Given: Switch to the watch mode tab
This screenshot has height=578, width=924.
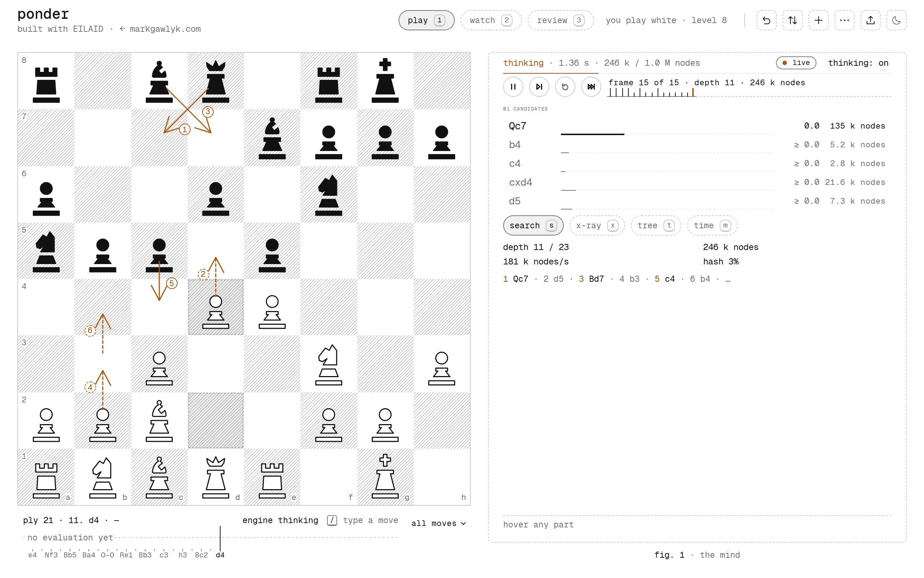Looking at the screenshot, I should 491,20.
